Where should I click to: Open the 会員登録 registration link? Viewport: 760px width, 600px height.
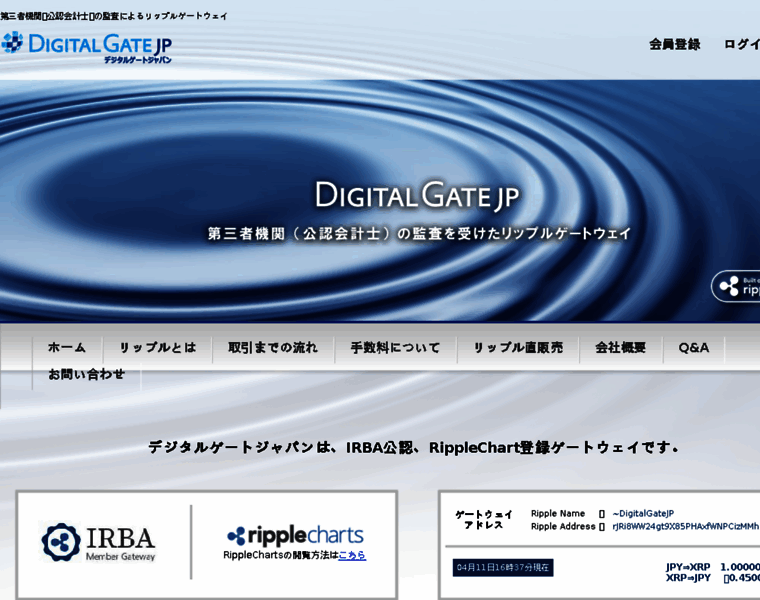coord(675,45)
